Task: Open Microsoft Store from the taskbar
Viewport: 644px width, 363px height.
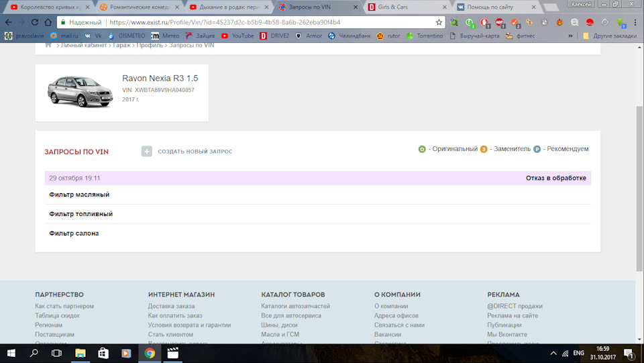Action: click(103, 353)
